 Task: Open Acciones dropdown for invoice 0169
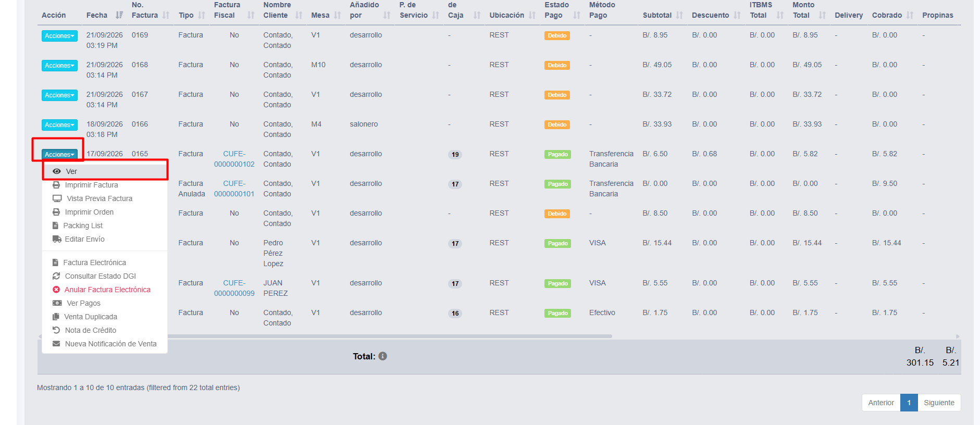click(59, 36)
